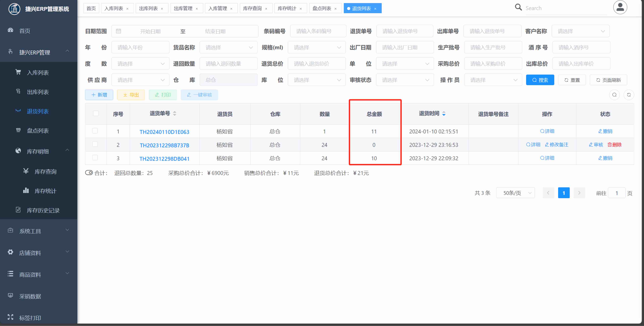Click the 捷兴ERP管理系统 logo icon
Image resolution: width=644 pixels, height=326 pixels.
(x=14, y=9)
